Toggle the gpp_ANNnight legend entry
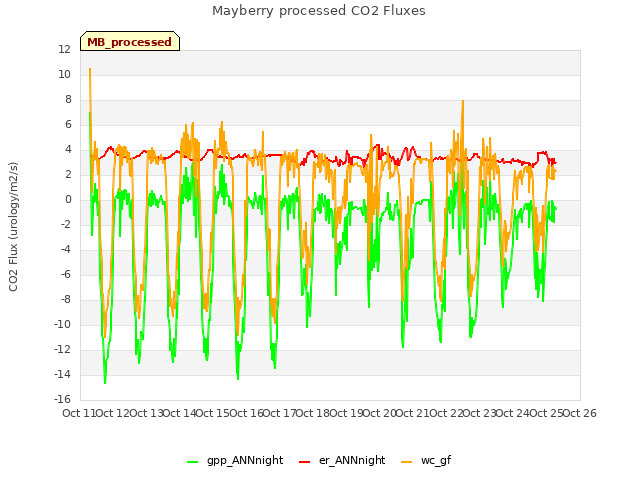The height and width of the screenshot is (480, 640). point(235,460)
